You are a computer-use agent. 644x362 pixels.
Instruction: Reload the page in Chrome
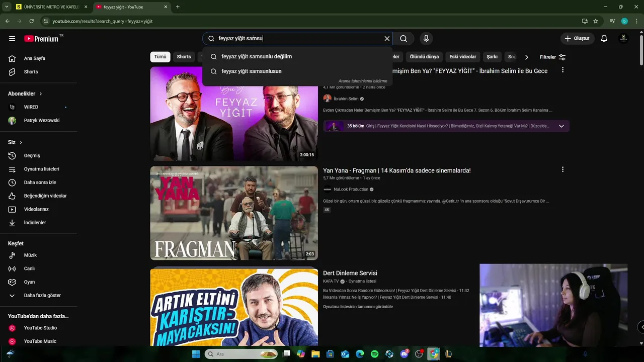click(31, 21)
